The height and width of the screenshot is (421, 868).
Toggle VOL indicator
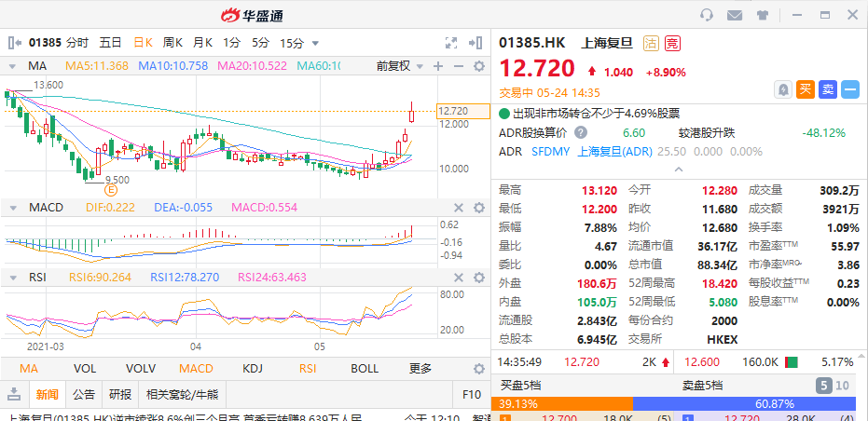pyautogui.click(x=85, y=369)
